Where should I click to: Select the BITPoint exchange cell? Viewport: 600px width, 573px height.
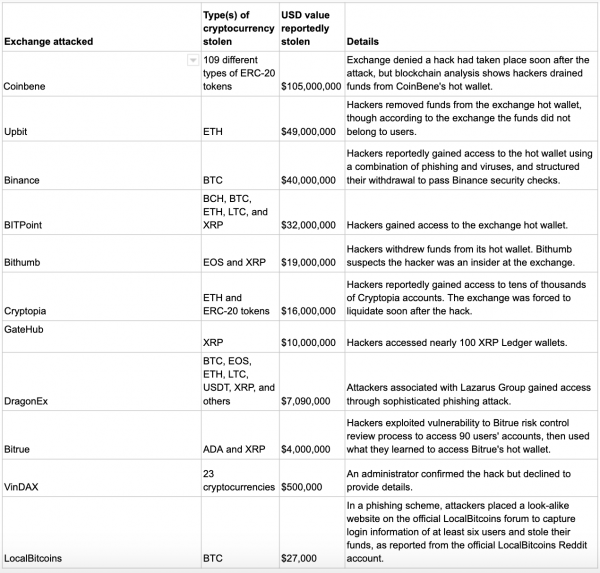coord(102,212)
